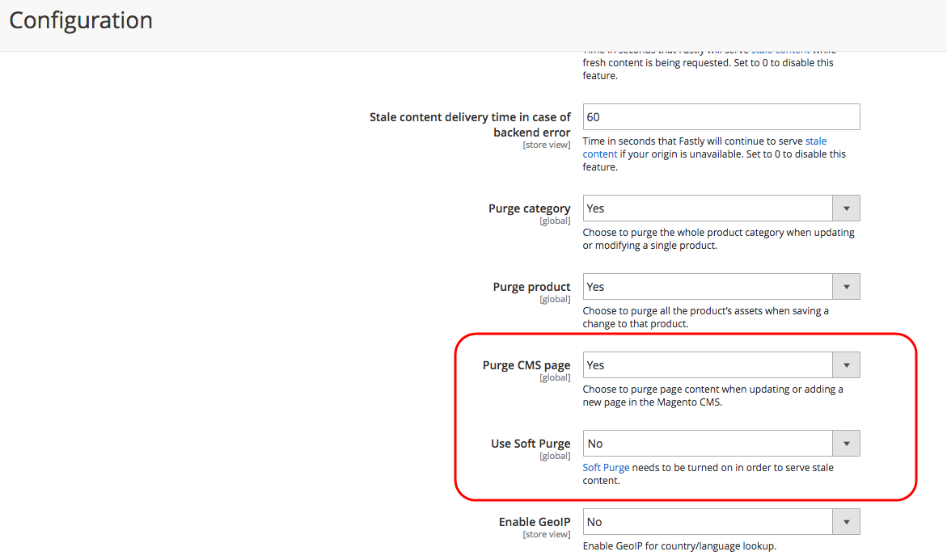
Task: Expand the Enable GeoIP dropdown arrow
Action: pyautogui.click(x=846, y=522)
